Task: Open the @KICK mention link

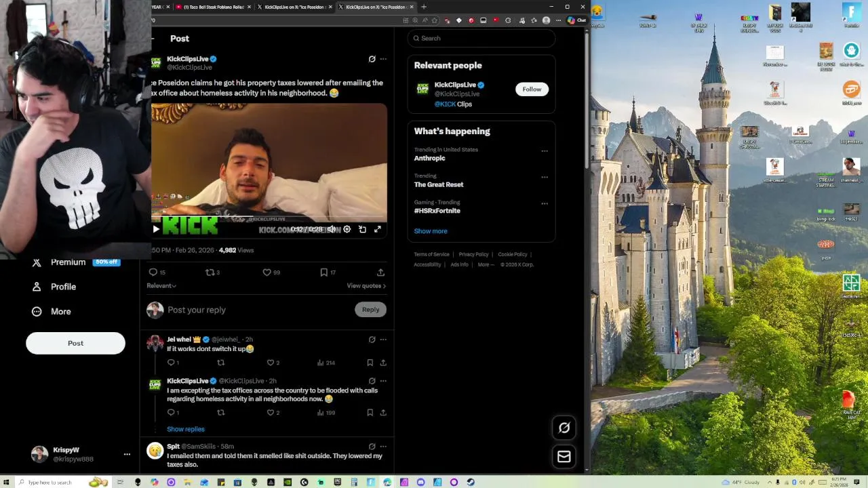Action: pyautogui.click(x=445, y=104)
